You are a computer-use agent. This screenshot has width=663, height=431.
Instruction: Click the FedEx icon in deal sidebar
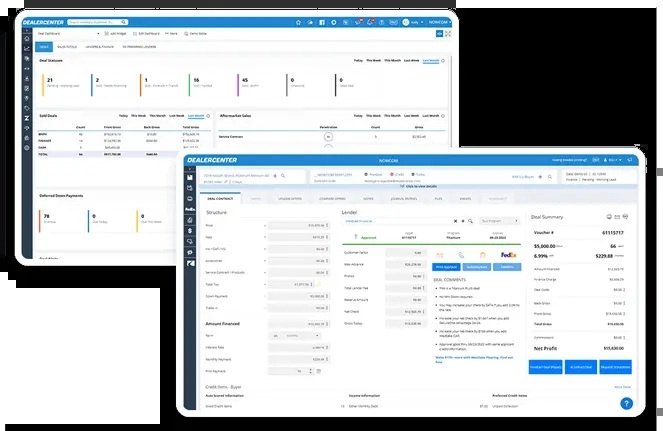coord(190,209)
